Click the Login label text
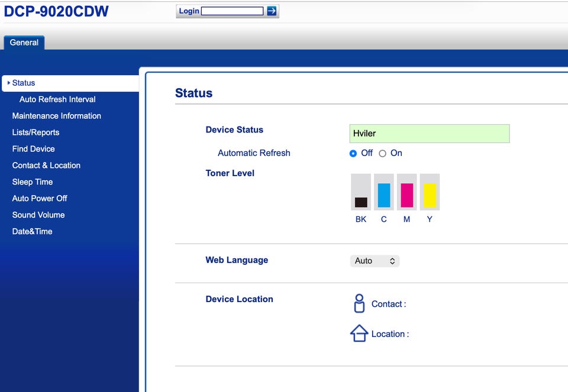This screenshot has width=568, height=392. 189,11
